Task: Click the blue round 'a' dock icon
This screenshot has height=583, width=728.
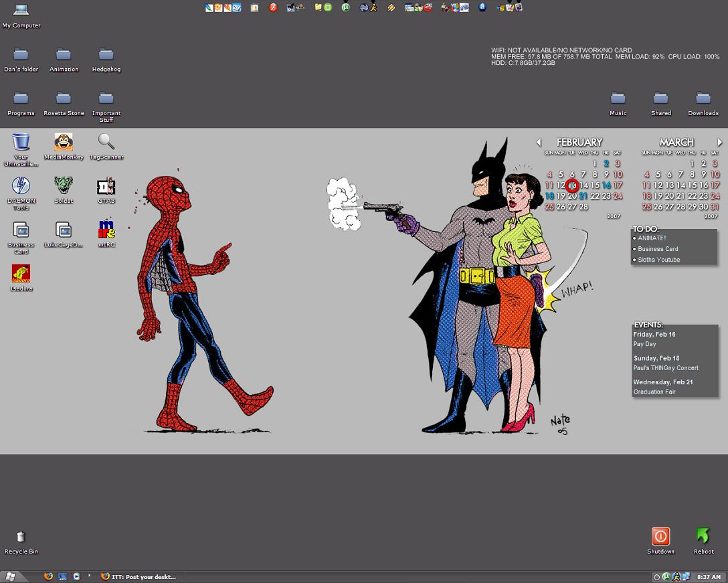Action: coord(482,7)
